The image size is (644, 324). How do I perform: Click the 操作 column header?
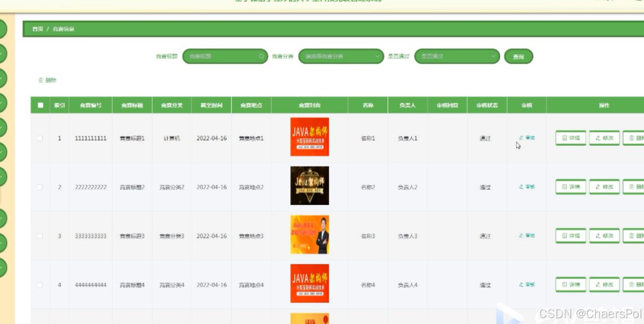[604, 105]
